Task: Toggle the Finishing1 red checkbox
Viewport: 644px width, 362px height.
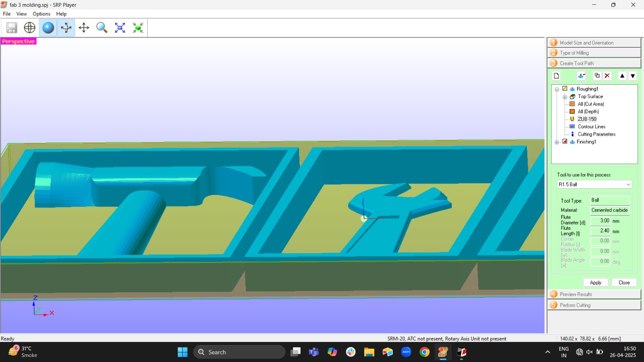Action: point(565,142)
